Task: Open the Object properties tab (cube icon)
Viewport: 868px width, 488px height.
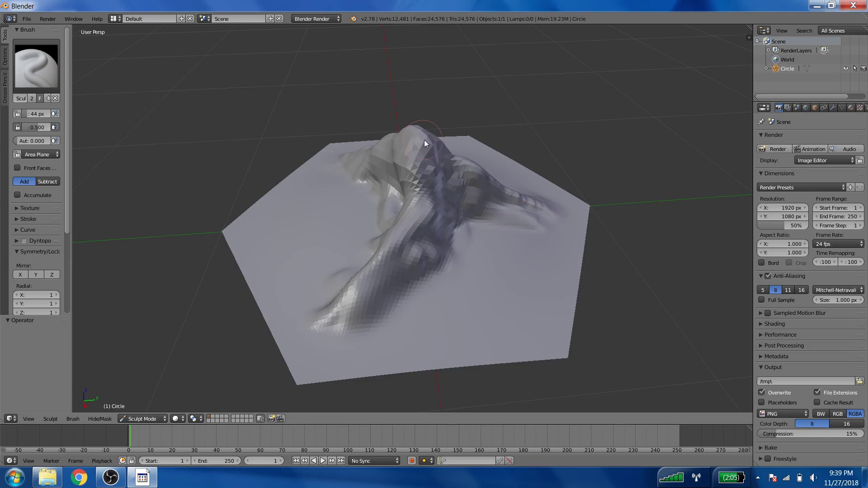Action: tap(815, 108)
